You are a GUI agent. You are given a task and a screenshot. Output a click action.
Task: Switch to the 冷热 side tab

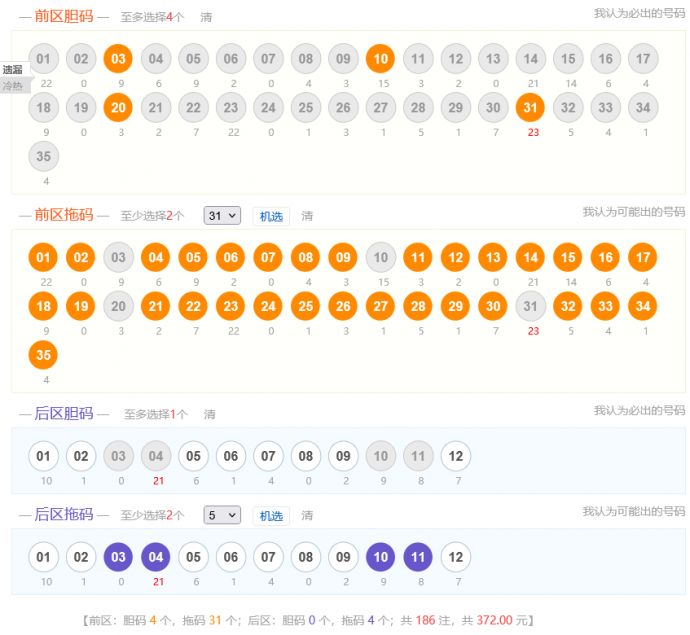tap(12, 86)
